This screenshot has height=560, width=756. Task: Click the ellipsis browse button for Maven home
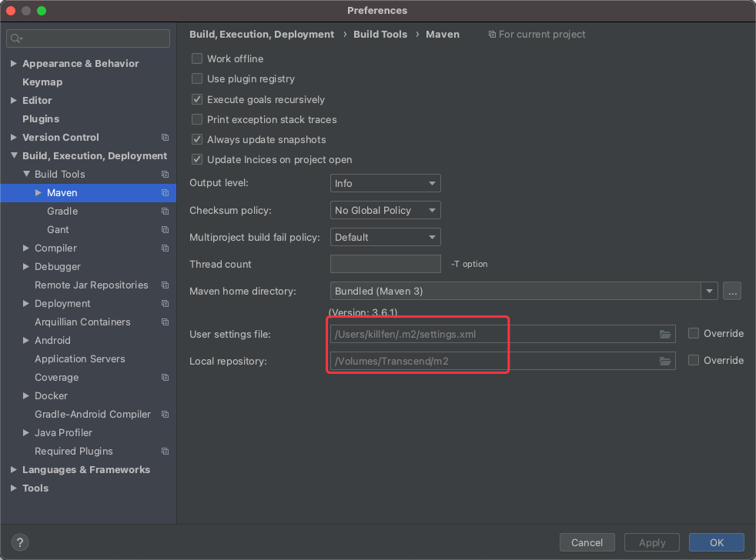click(732, 291)
